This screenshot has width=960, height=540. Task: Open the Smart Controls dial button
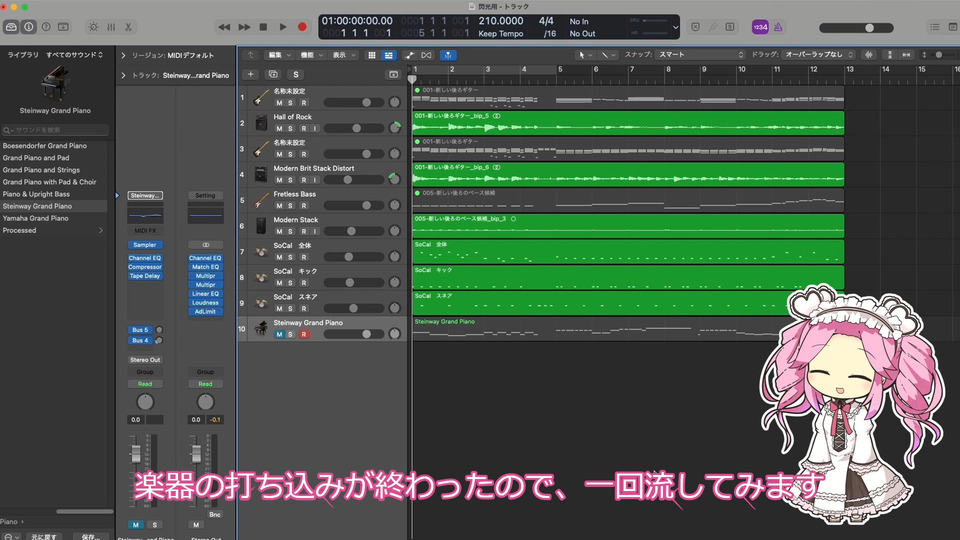pyautogui.click(x=93, y=27)
